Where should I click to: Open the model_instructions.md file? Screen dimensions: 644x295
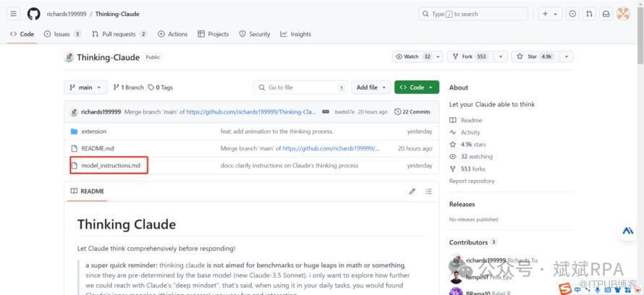[x=111, y=166]
